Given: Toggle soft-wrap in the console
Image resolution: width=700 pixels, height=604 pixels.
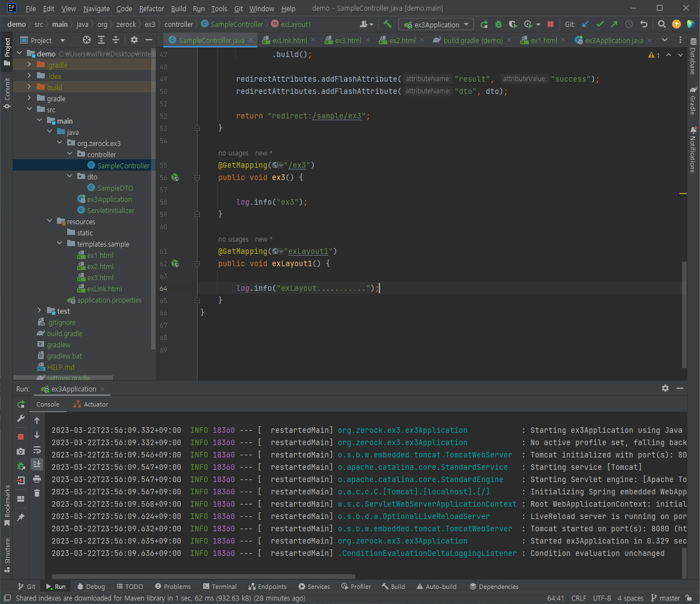Looking at the screenshot, I should coord(37,450).
